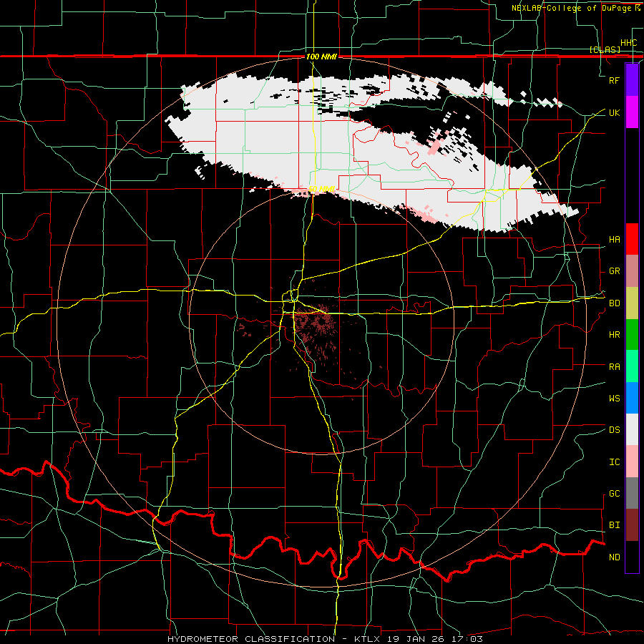Click the 50 NMI range ring label
644x644 pixels.
click(x=321, y=189)
